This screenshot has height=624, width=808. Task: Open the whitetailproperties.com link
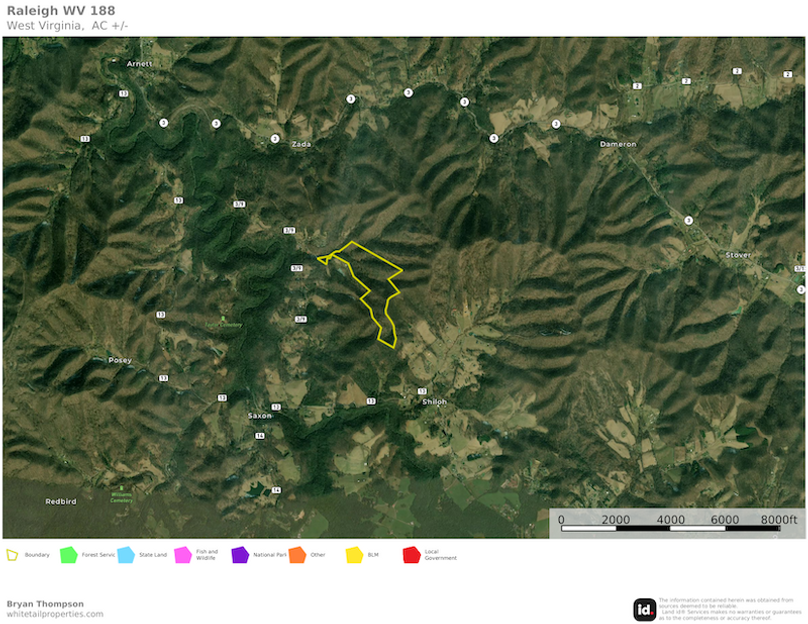[x=54, y=613]
